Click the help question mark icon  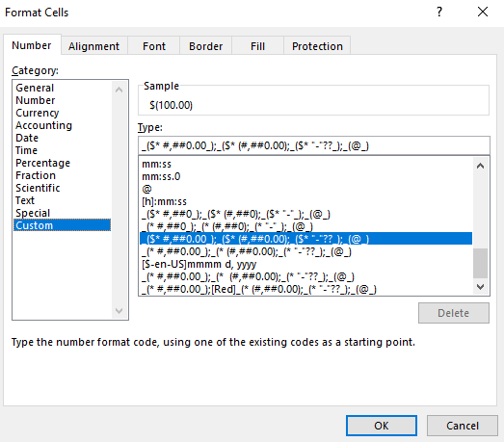pos(439,13)
